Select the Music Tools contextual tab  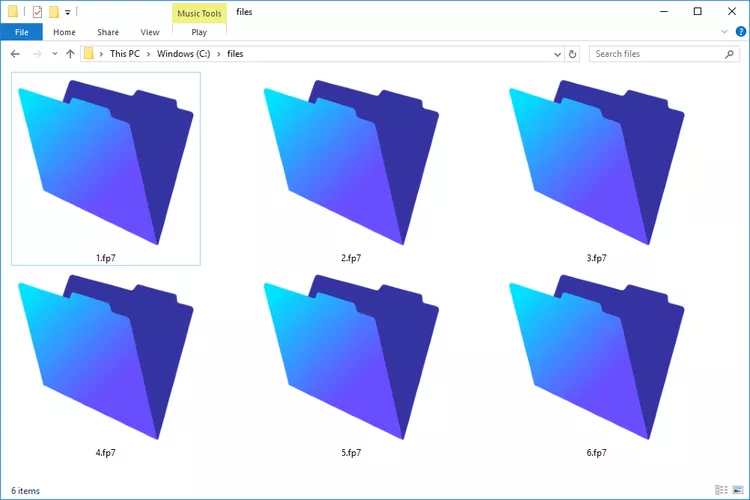pos(199,13)
